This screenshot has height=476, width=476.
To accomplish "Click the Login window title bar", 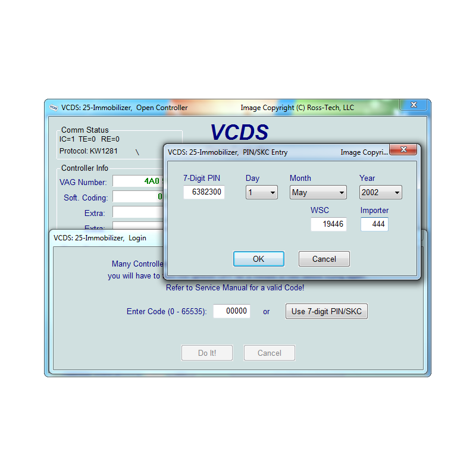I will point(107,237).
